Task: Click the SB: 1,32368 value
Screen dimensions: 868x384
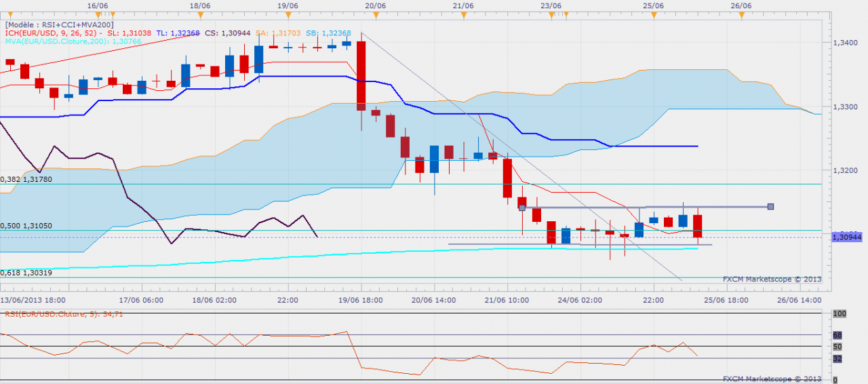Action: click(x=329, y=33)
